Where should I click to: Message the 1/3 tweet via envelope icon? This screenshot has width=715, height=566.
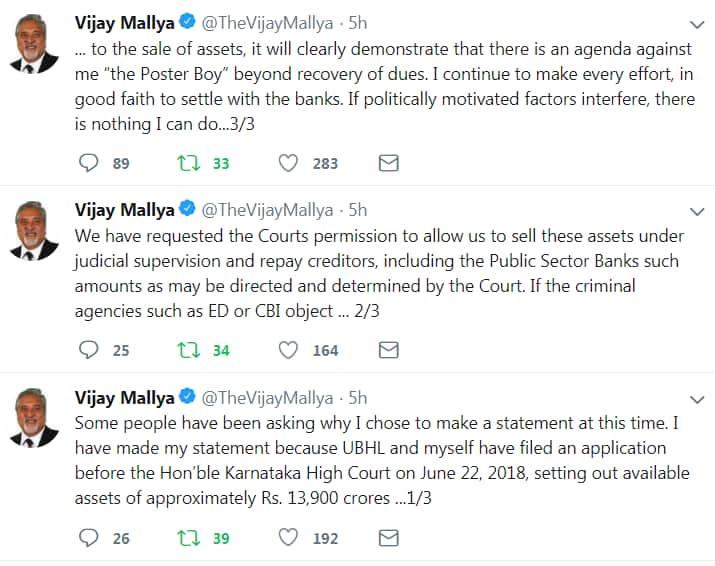pos(388,538)
